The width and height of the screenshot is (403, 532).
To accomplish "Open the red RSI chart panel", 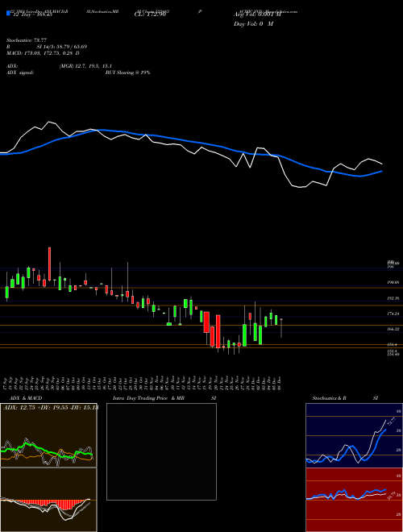I will click(x=354, y=500).
